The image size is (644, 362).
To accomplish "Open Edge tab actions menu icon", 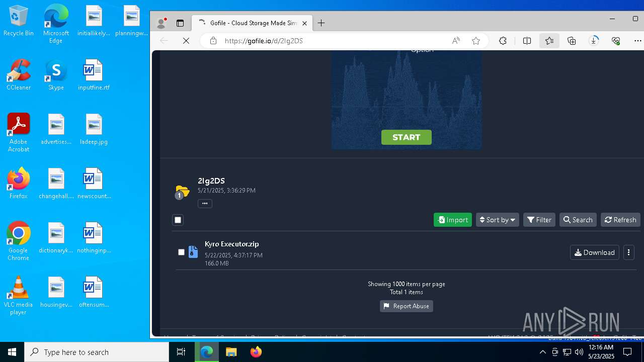I will 180,23.
